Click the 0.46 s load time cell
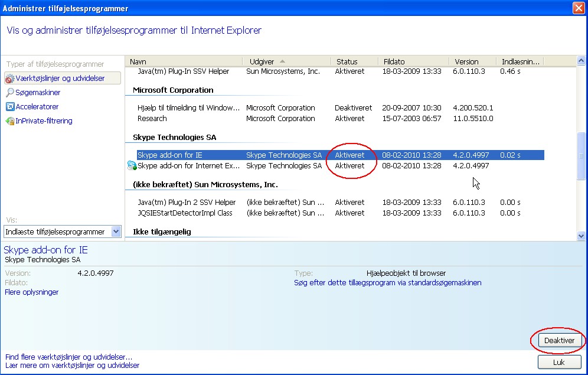 click(x=510, y=71)
